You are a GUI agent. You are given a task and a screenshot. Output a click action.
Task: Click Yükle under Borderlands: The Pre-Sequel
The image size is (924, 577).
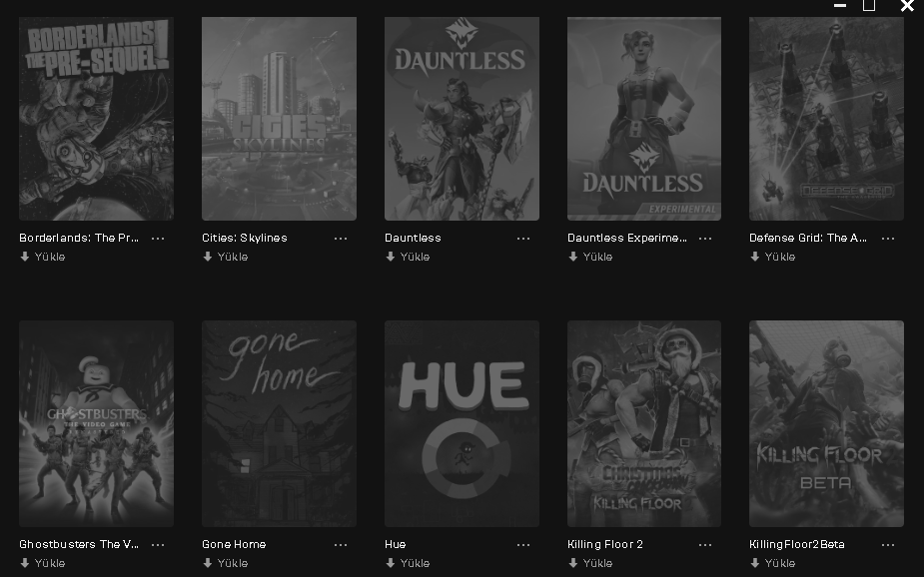[x=42, y=257]
